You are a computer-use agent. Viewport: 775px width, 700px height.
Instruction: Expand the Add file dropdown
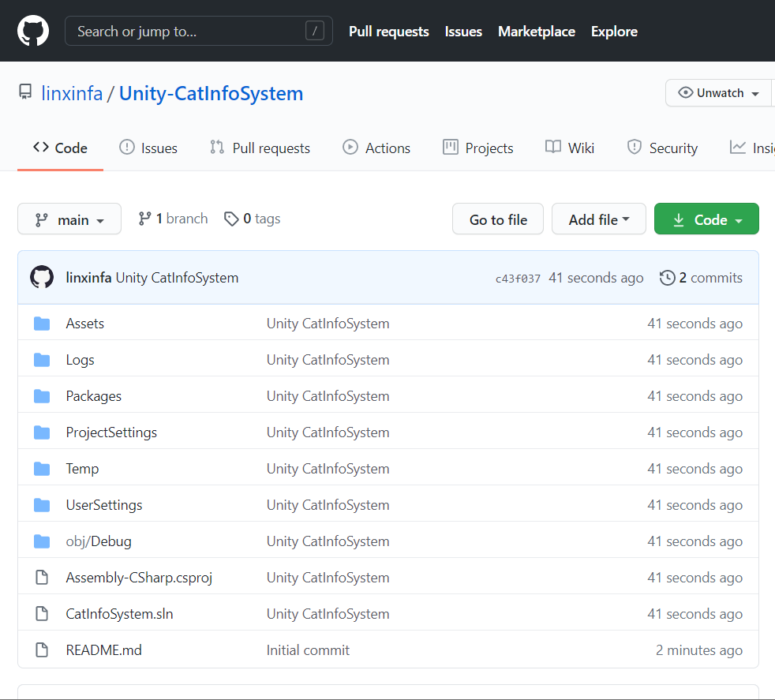tap(598, 219)
